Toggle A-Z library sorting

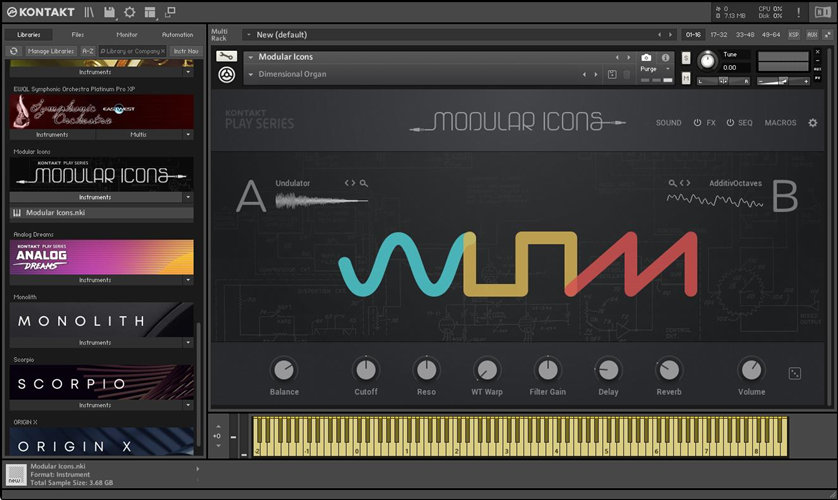(88, 51)
